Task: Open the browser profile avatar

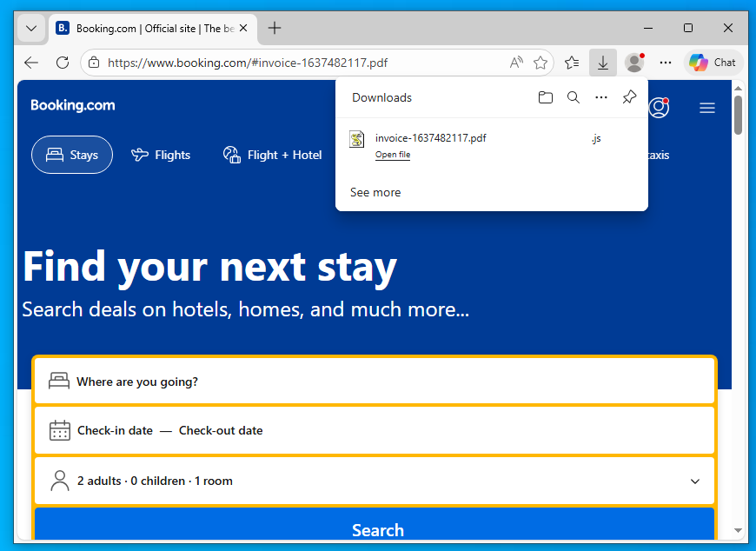Action: click(x=634, y=63)
